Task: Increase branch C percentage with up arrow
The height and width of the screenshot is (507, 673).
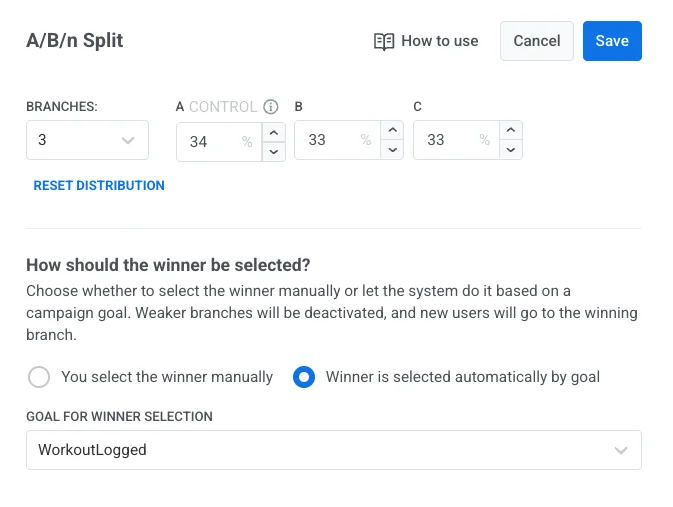Action: coord(511,130)
